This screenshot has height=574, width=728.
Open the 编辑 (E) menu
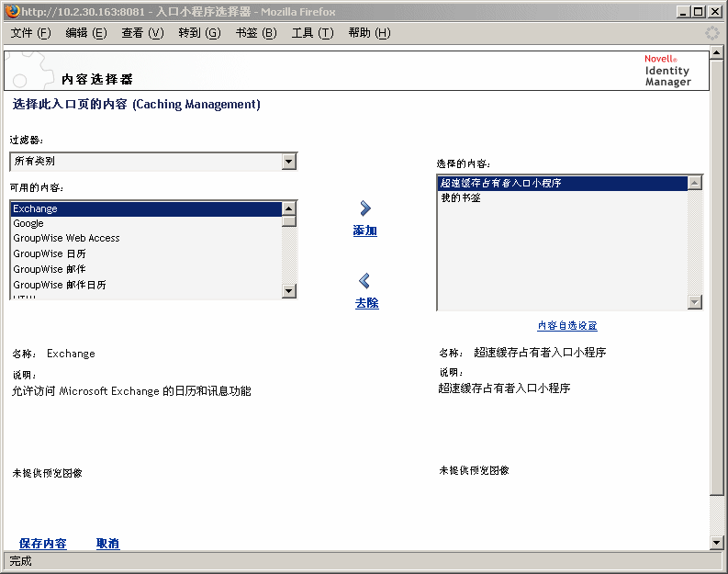[x=86, y=33]
